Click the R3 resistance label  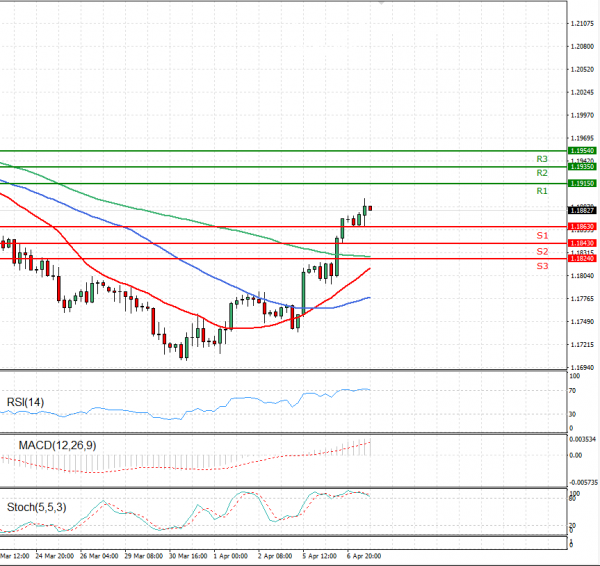point(541,159)
